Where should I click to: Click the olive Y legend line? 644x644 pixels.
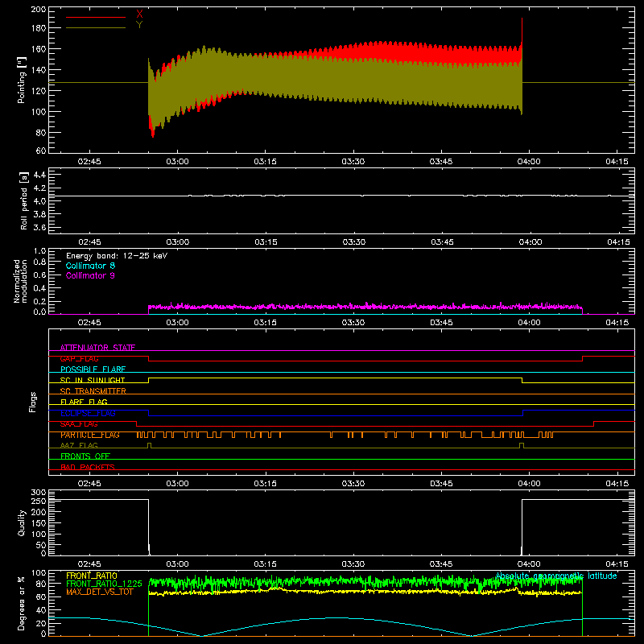pyautogui.click(x=96, y=27)
